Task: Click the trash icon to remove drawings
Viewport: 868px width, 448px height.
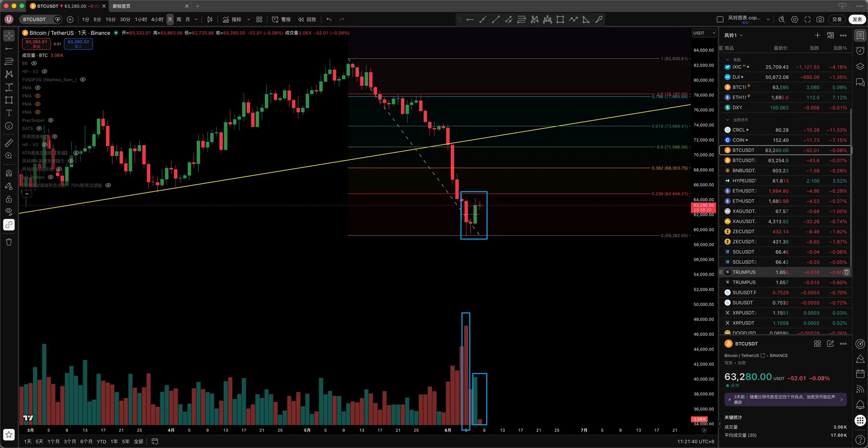Action: (x=9, y=242)
